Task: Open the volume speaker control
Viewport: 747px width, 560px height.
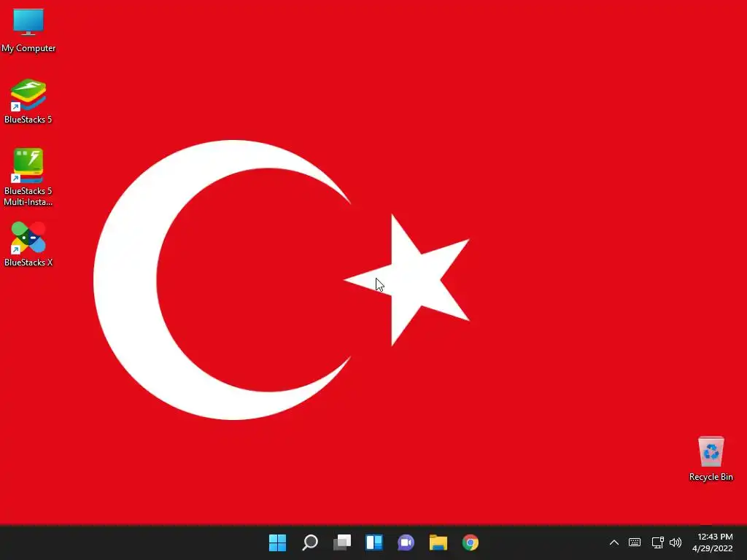Action: 675,542
